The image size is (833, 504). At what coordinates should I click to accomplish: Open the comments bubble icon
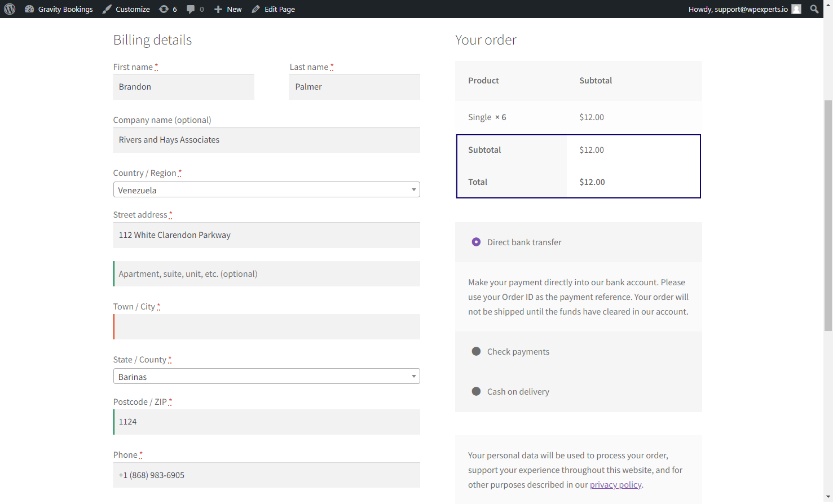click(x=191, y=9)
